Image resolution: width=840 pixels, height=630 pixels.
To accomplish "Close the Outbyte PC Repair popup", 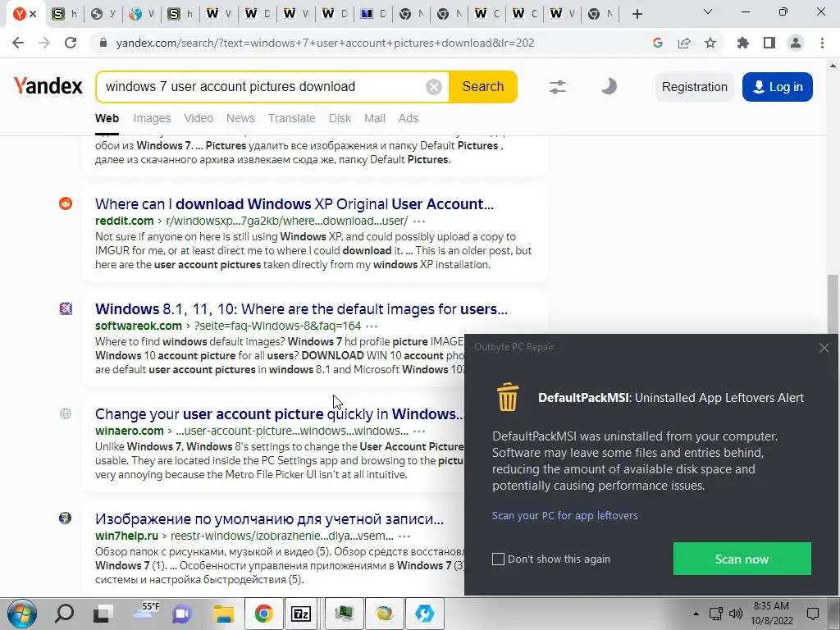I will [824, 348].
